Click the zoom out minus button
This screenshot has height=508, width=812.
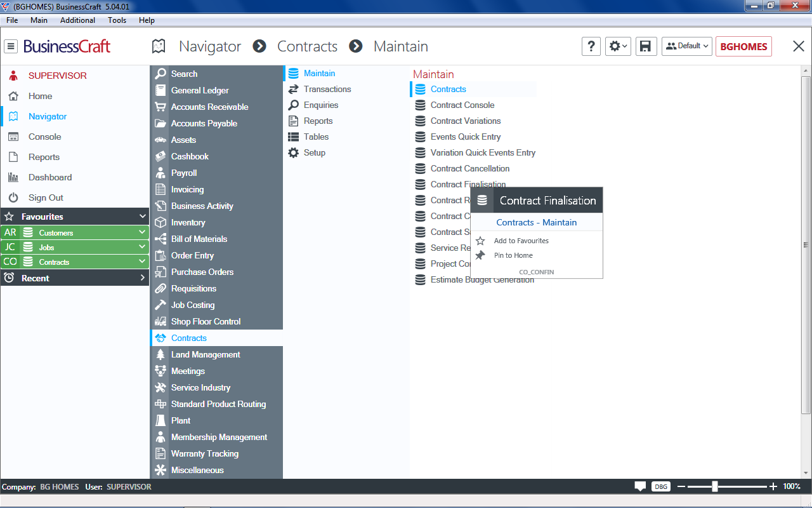coord(681,486)
